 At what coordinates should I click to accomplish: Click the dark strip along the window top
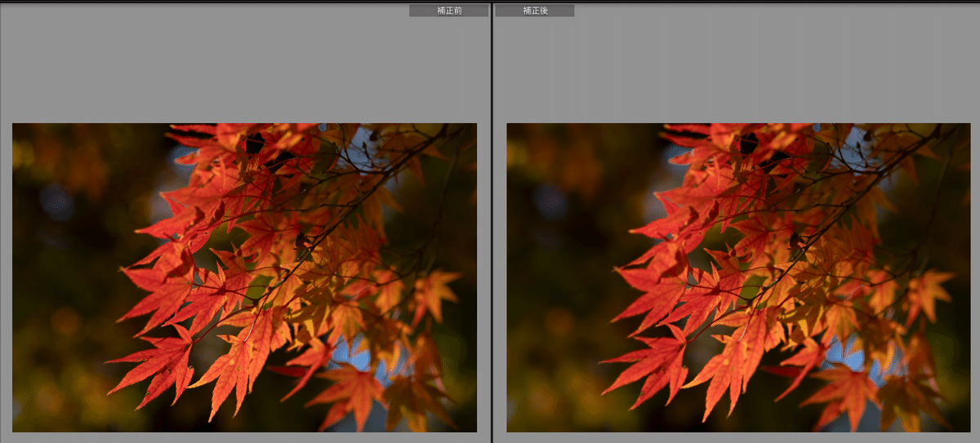245,2
